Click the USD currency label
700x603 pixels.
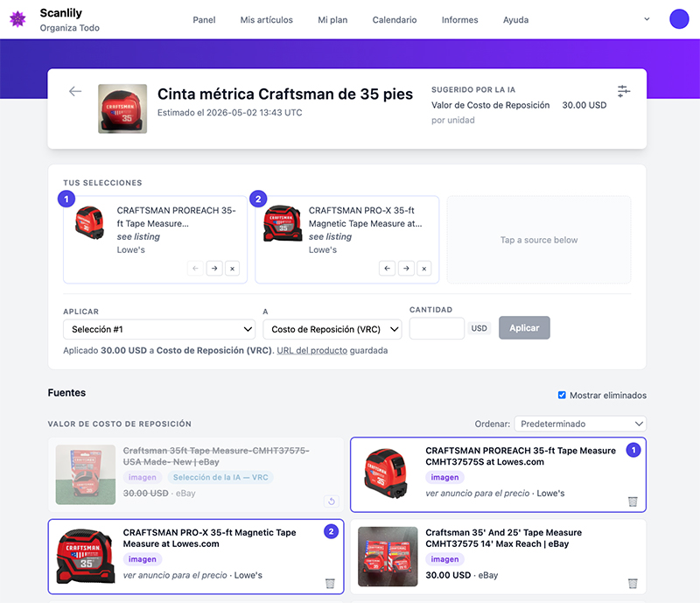coord(479,328)
